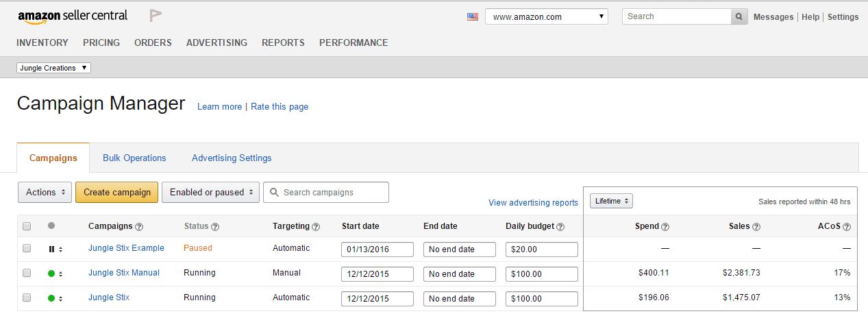Open the Enabled or paused filter dropdown
The image size is (868, 316).
pyautogui.click(x=210, y=192)
